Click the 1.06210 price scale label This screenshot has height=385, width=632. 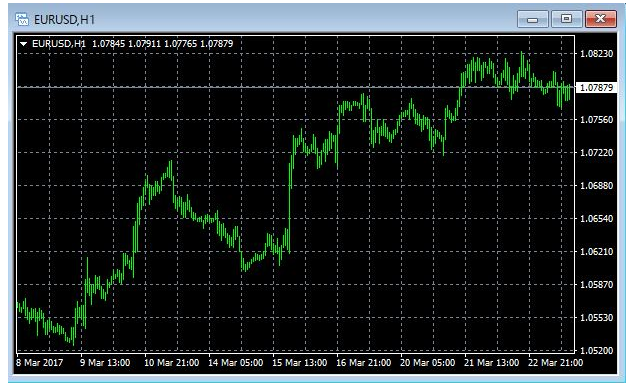click(x=597, y=252)
